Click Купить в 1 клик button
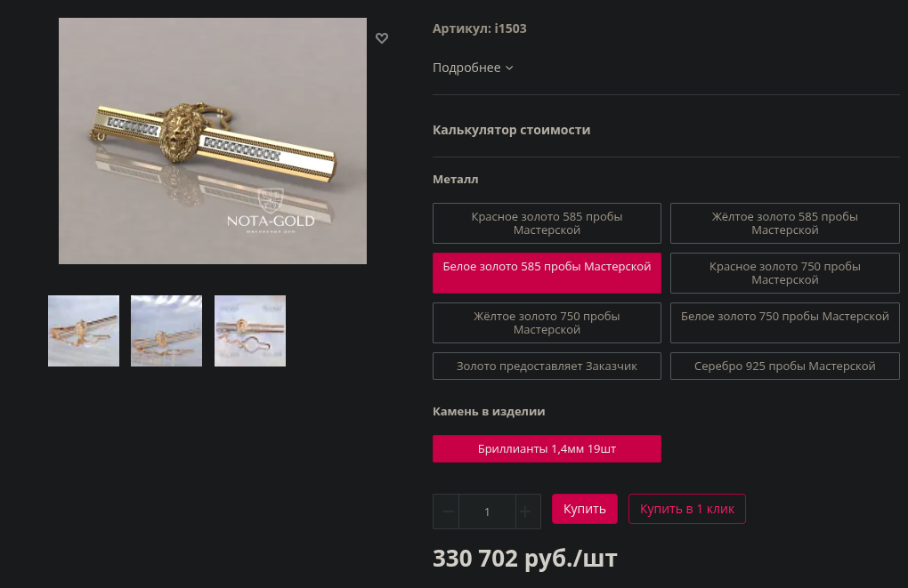 (687, 509)
